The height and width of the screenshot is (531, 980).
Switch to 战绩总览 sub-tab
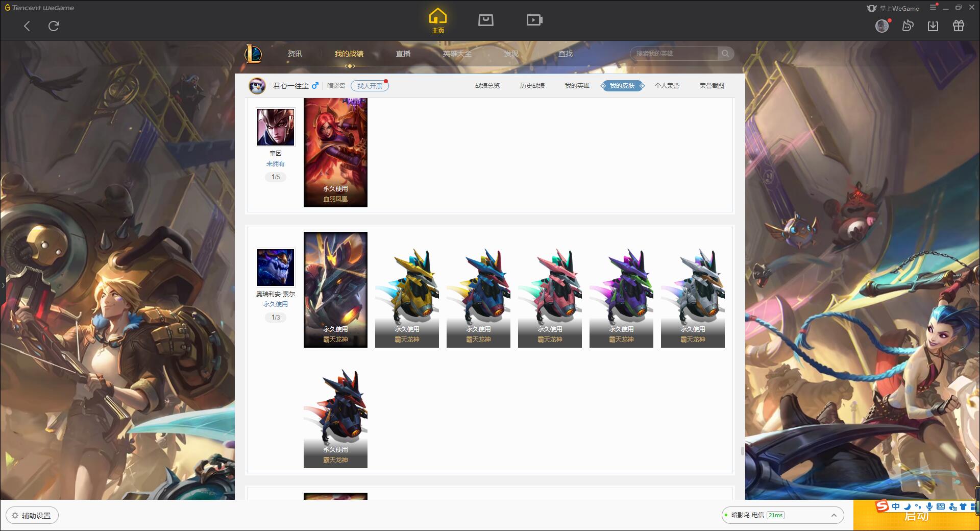pos(487,86)
